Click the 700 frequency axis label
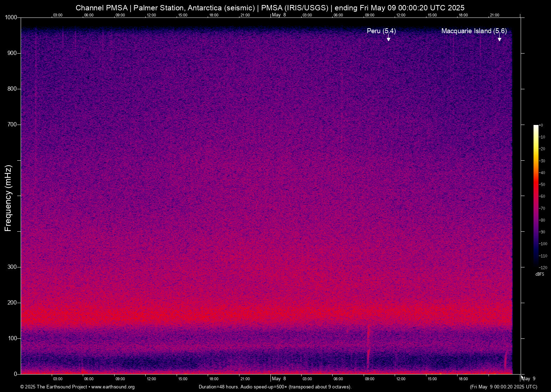This screenshot has height=392, width=551. [12, 125]
